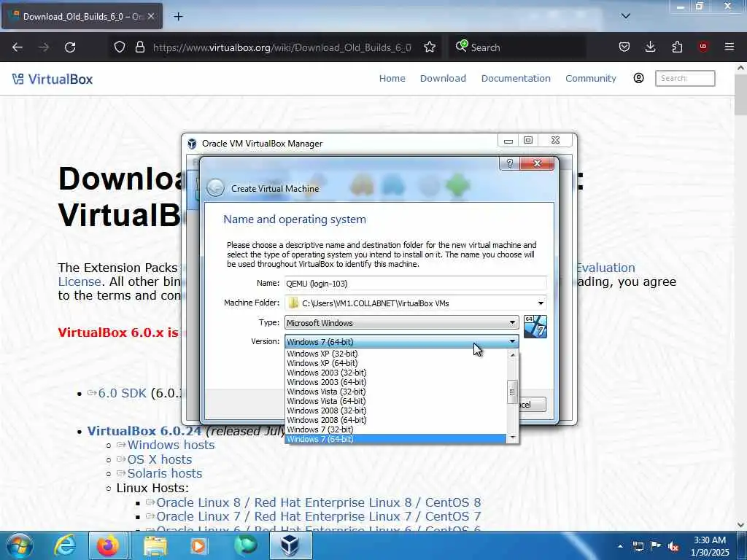Go back in the wizard with the round arrow icon
The width and height of the screenshot is (747, 560).
pos(215,188)
